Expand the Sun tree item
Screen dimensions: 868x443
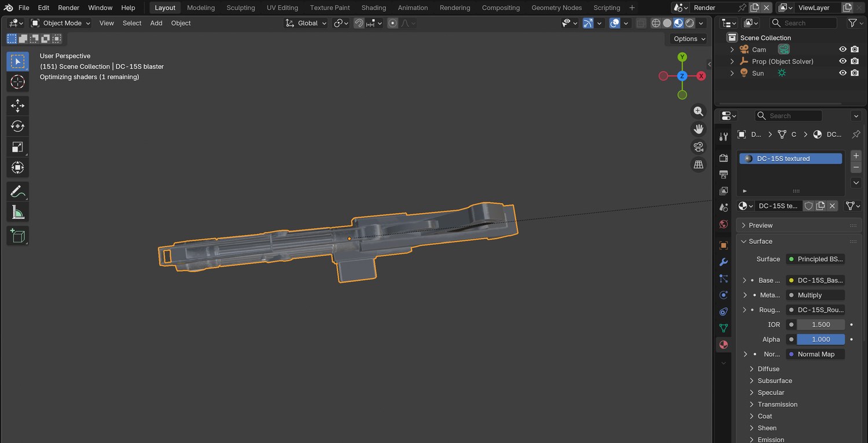(x=732, y=73)
